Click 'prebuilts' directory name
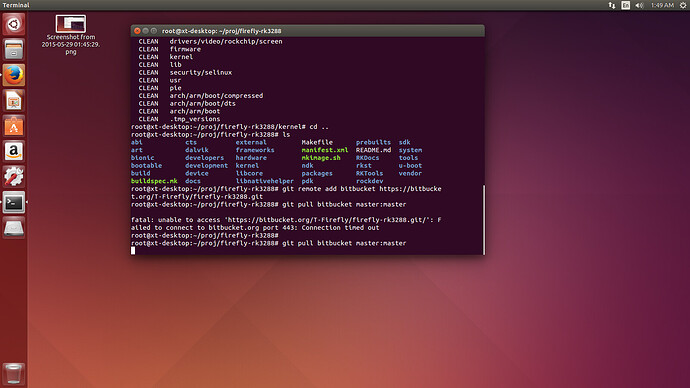The height and width of the screenshot is (388, 690). pyautogui.click(x=373, y=142)
